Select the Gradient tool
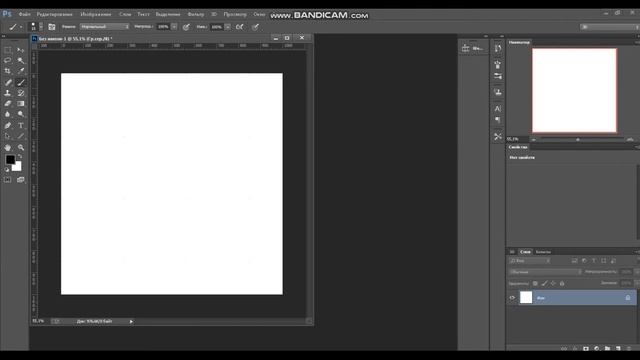This screenshot has width=640, height=360. pyautogui.click(x=20, y=104)
